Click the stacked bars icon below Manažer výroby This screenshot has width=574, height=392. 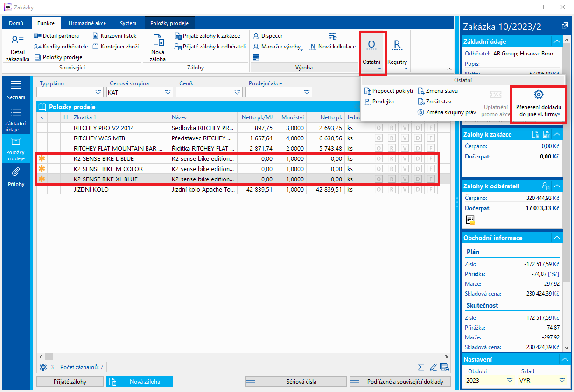tap(256, 57)
